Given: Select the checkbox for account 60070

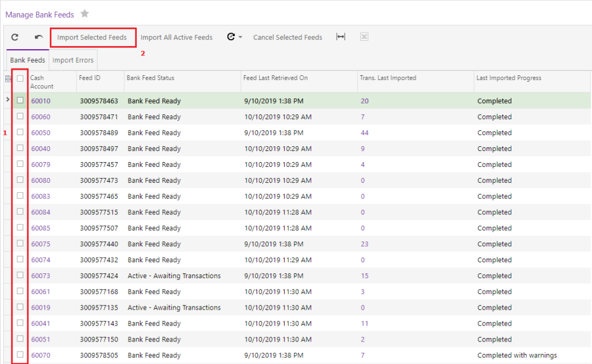Looking at the screenshot, I should coord(20,355).
